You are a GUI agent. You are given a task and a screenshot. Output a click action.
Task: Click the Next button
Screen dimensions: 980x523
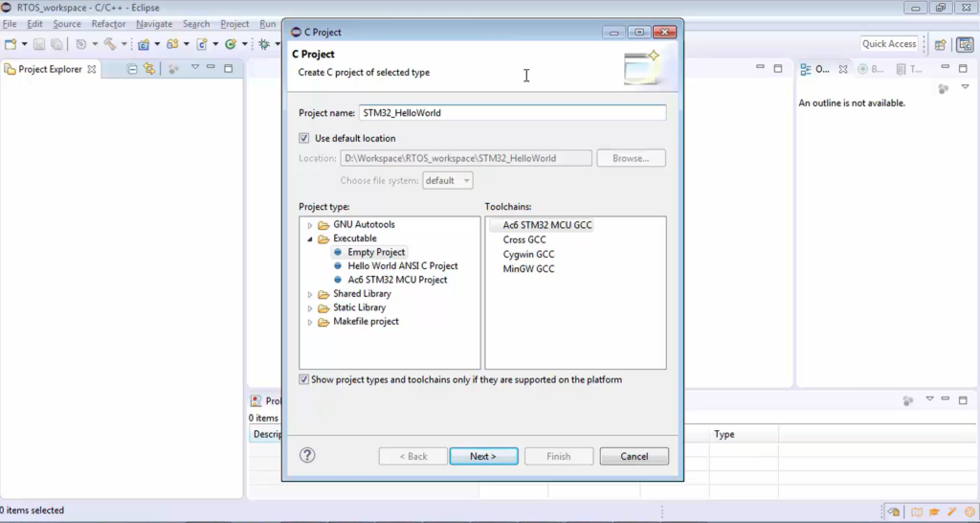pos(483,456)
